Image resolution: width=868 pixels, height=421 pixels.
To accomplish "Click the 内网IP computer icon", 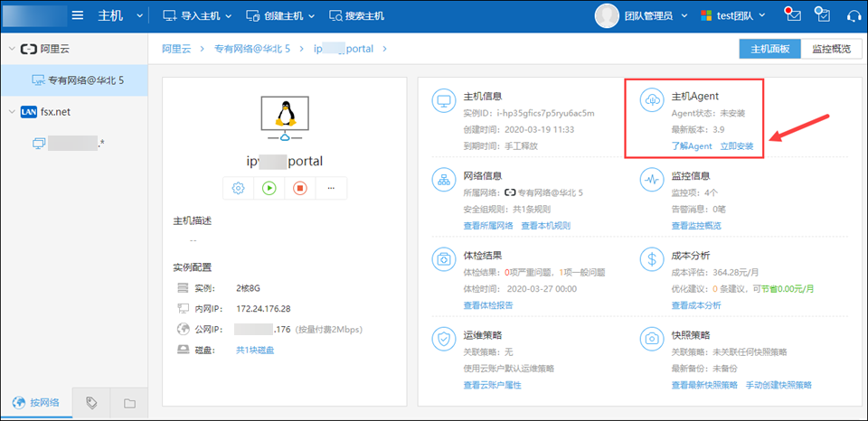I will pyautogui.click(x=184, y=309).
